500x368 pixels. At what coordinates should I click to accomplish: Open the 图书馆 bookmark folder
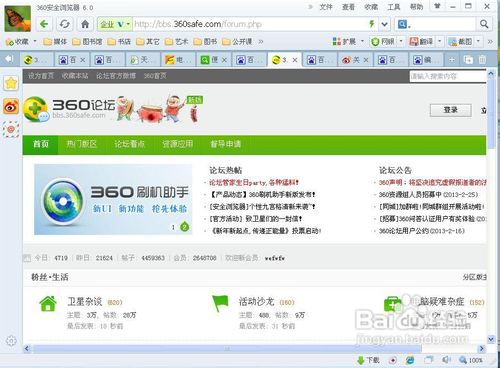87,42
